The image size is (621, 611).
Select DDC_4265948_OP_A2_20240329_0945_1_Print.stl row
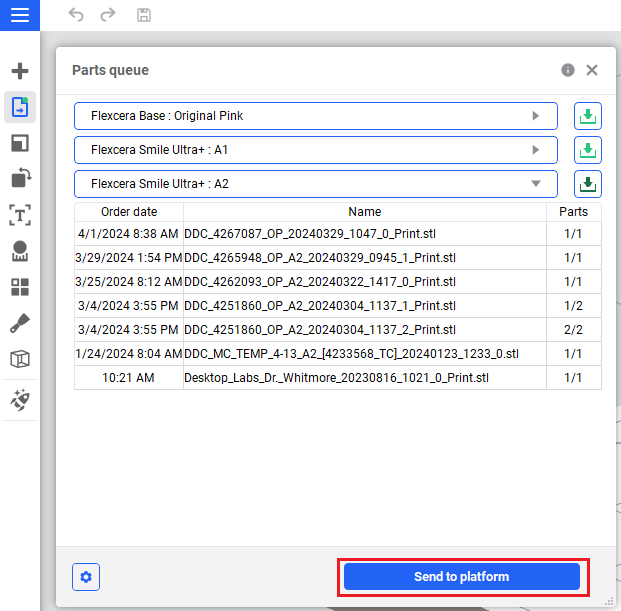point(338,258)
